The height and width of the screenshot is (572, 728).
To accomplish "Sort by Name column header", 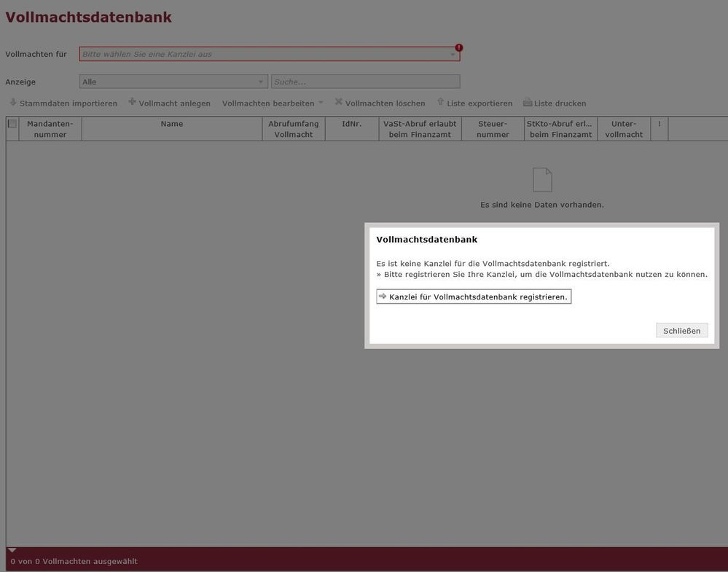I will [172, 129].
